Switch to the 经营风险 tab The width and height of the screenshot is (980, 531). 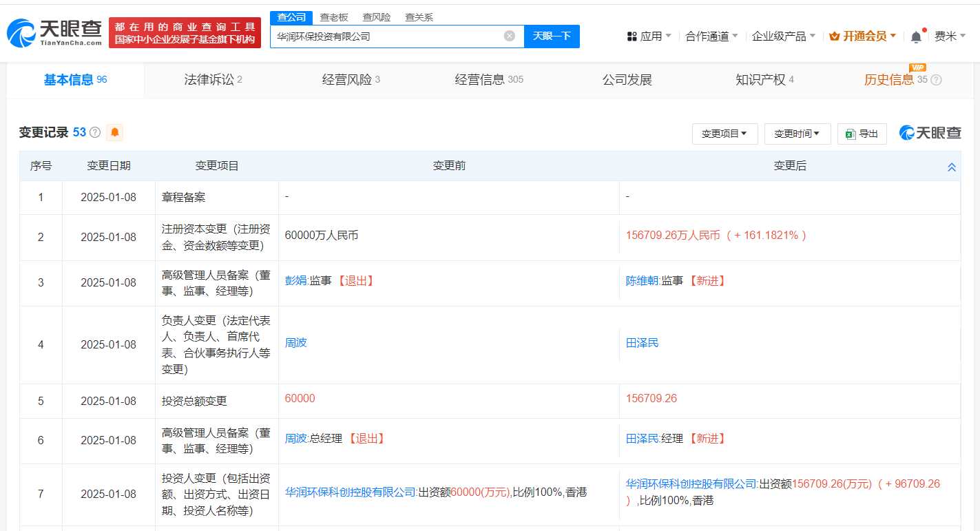click(351, 80)
